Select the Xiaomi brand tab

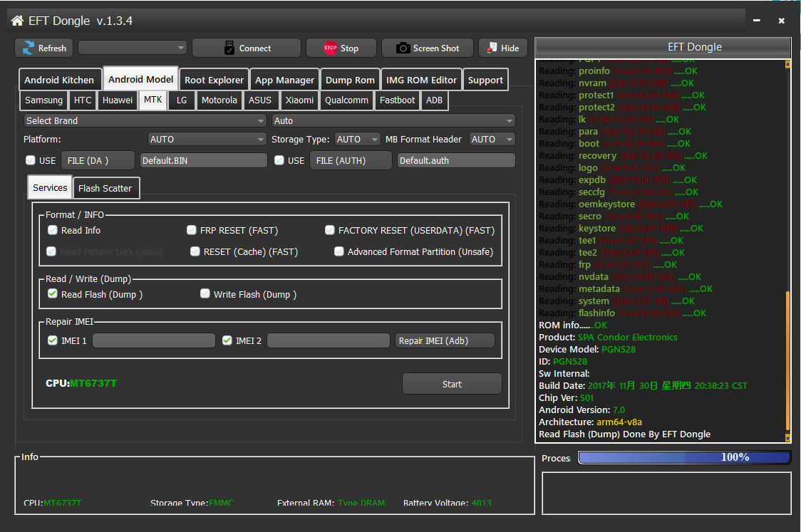click(x=299, y=100)
